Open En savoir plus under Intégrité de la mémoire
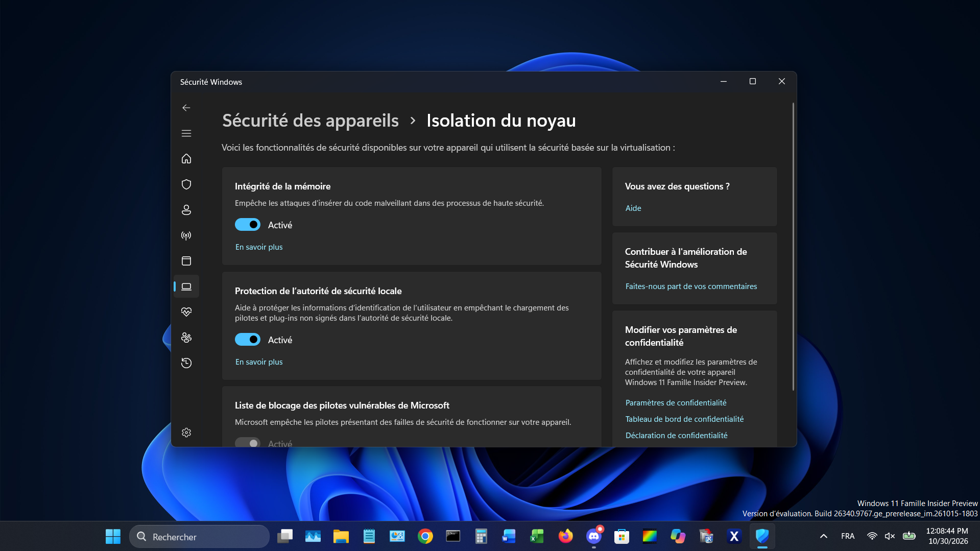The height and width of the screenshot is (551, 980). [259, 247]
